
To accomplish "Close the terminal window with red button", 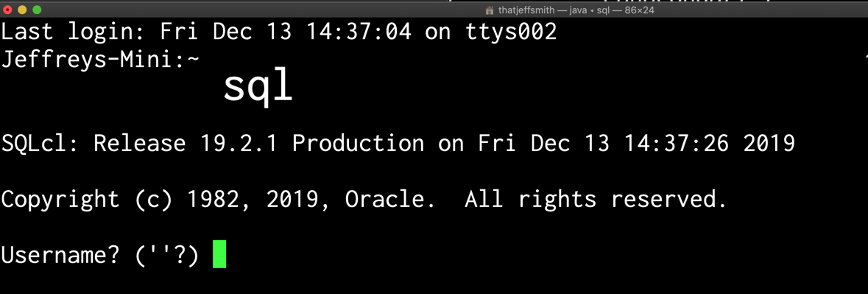I will coord(8,10).
